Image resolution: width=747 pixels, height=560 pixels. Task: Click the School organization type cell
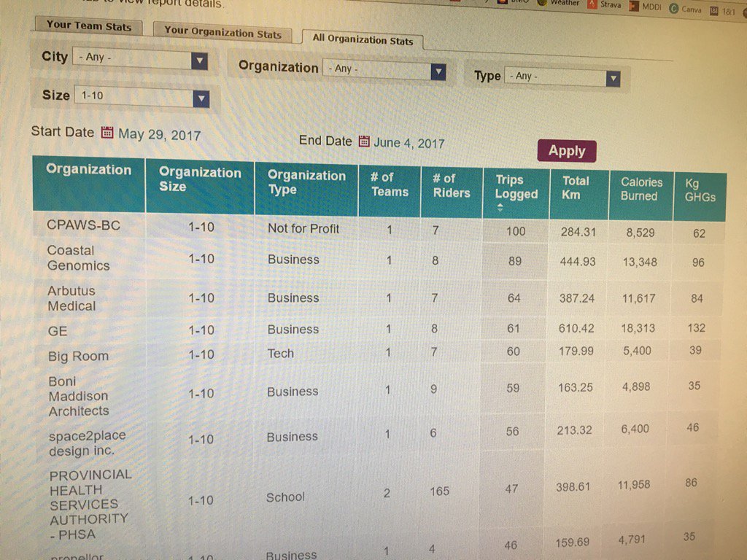285,497
